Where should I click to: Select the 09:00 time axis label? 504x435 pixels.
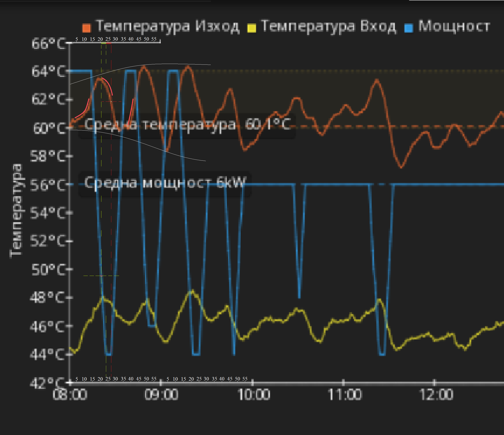pyautogui.click(x=161, y=395)
